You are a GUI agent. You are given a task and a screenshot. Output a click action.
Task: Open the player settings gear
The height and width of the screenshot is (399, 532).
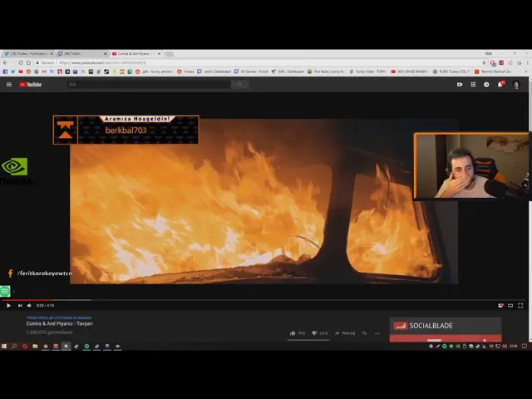click(500, 305)
